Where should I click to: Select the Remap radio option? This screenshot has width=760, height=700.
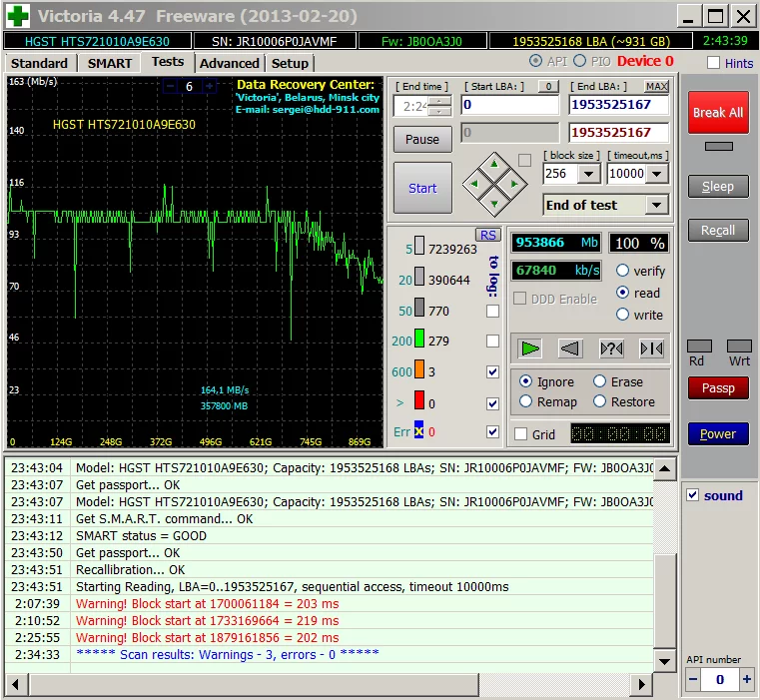tap(526, 401)
